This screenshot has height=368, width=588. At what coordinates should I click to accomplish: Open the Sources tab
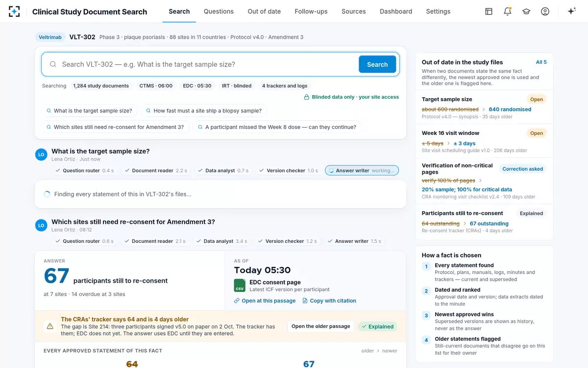click(354, 11)
